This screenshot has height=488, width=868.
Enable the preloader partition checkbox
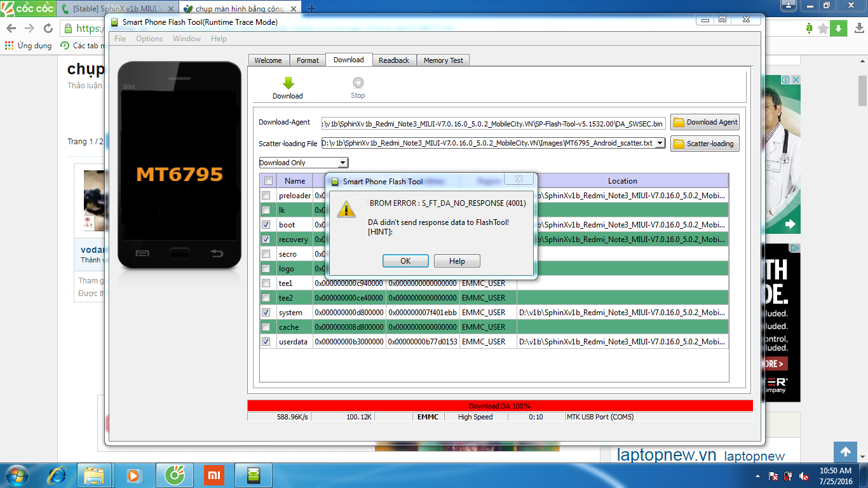tap(266, 196)
